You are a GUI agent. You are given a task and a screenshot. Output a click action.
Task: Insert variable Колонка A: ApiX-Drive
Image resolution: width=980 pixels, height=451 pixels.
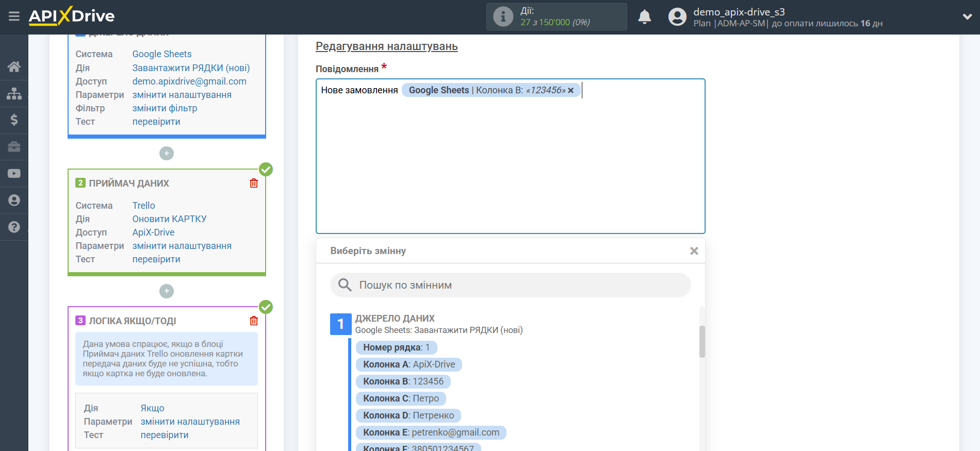click(409, 364)
